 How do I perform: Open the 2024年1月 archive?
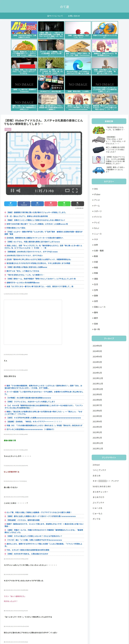97,373
